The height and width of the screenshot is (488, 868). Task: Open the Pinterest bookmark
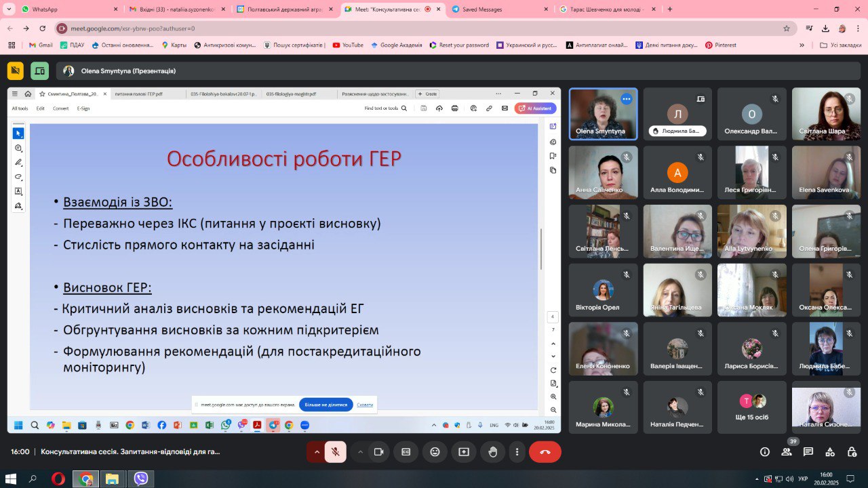720,45
